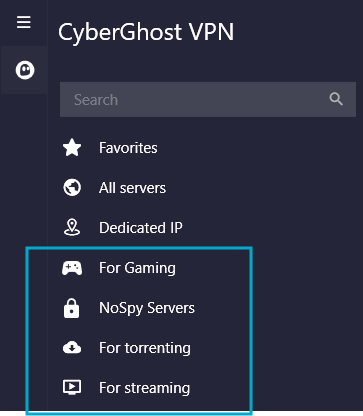Open the Favorites server list

(x=128, y=148)
